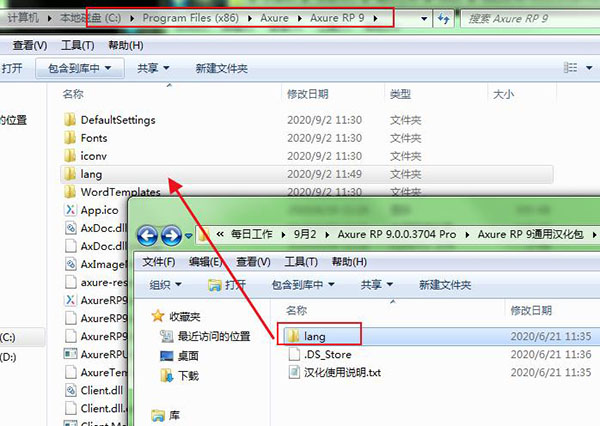Image resolution: width=600 pixels, height=426 pixels.
Task: Click the lang folder icon in front window
Action: (293, 336)
